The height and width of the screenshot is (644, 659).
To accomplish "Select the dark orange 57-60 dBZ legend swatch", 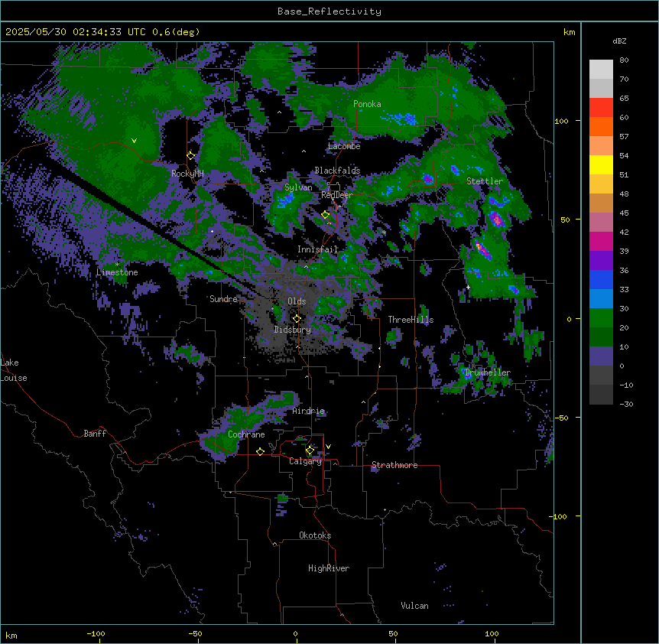I will coord(601,126).
